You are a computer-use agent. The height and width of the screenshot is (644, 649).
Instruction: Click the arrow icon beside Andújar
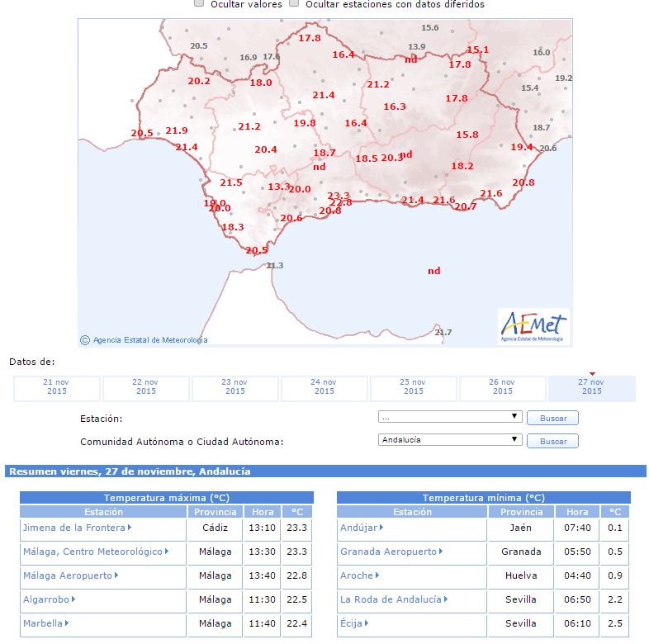381,528
